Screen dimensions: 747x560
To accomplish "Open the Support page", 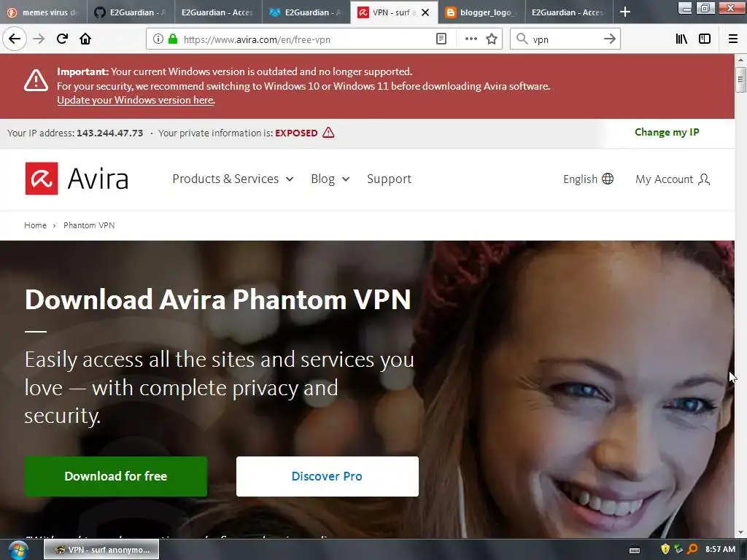I will click(x=389, y=179).
